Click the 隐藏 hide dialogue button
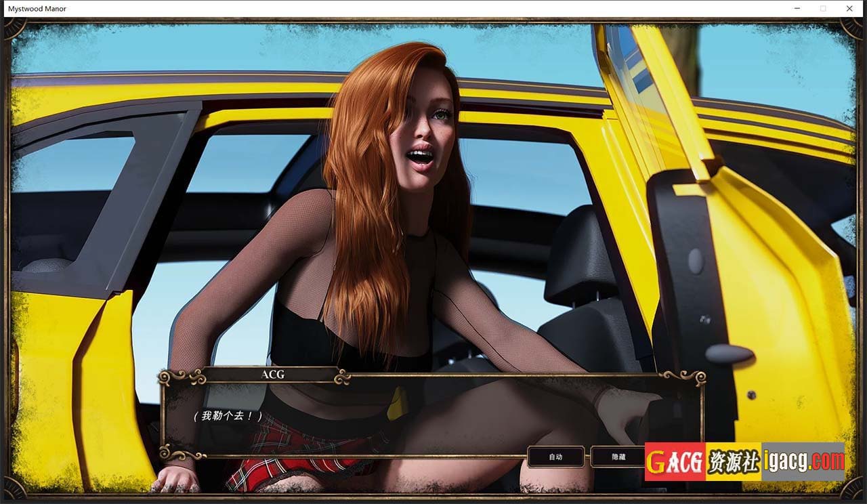This screenshot has width=867, height=504. point(617,457)
